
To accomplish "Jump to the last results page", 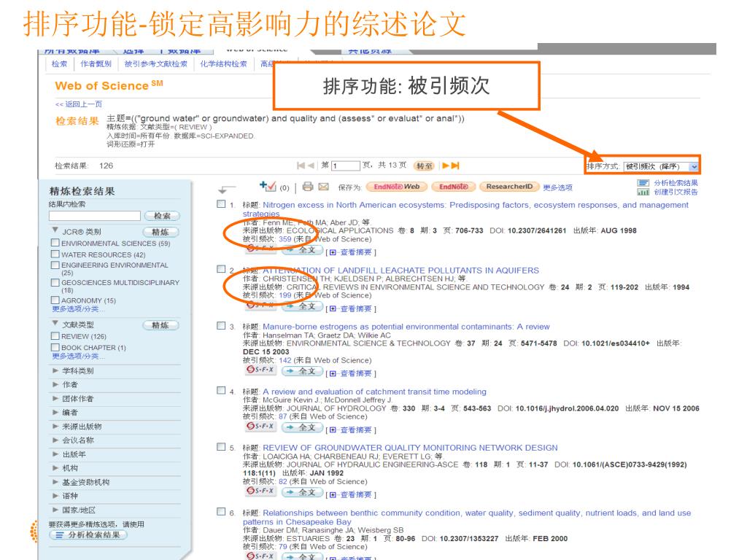I will [455, 166].
